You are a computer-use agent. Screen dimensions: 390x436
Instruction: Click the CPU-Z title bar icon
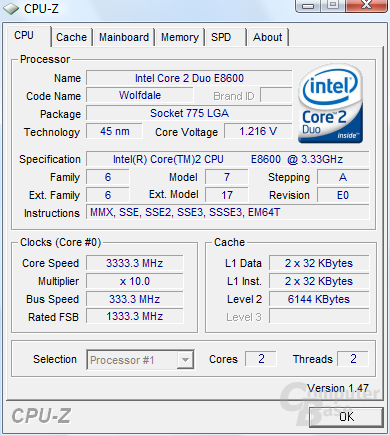pyautogui.click(x=11, y=8)
